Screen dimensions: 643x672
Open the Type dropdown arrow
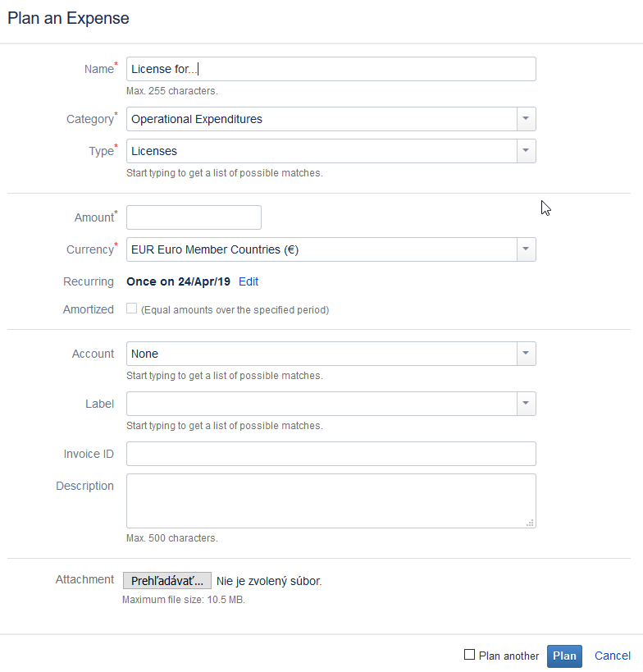[527, 151]
